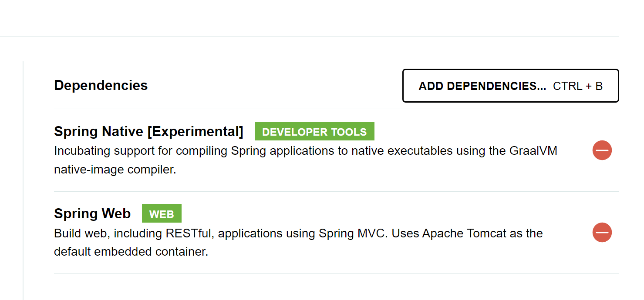The image size is (644, 300).
Task: Click the Apache Tomcat text
Action: pos(464,233)
